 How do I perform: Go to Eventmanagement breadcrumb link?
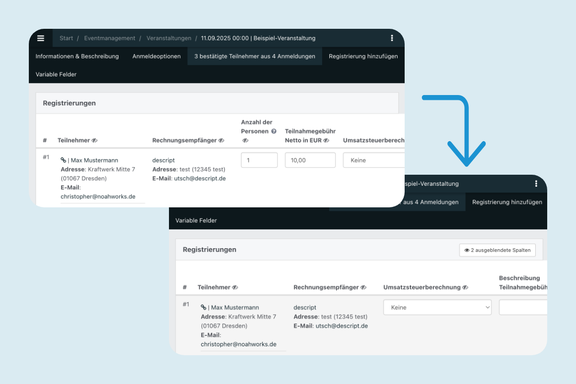tap(109, 38)
